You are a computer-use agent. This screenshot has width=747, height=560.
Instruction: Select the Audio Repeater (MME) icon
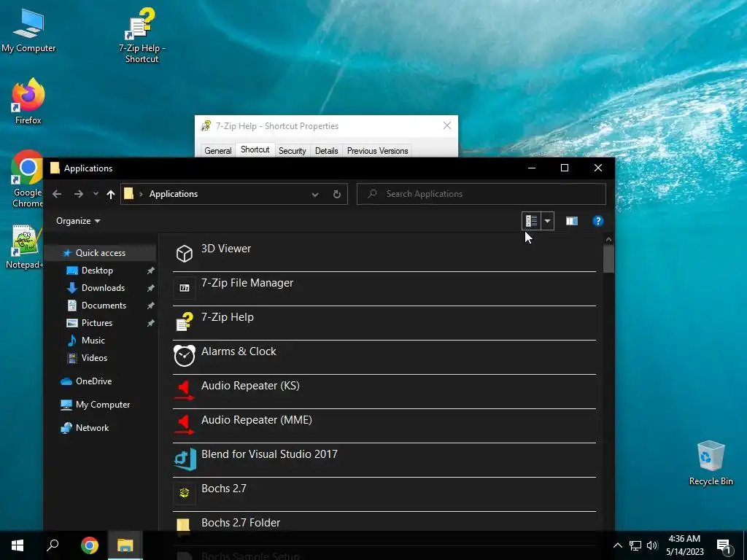click(x=185, y=425)
